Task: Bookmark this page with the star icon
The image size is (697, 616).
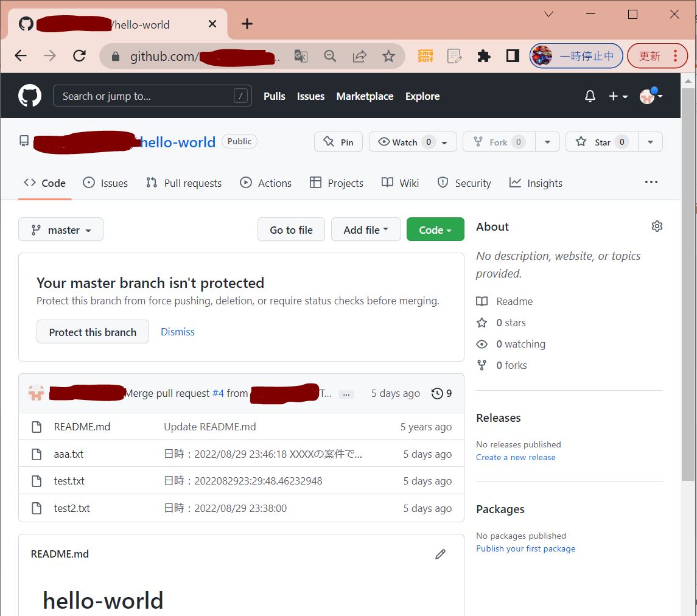Action: coord(388,56)
